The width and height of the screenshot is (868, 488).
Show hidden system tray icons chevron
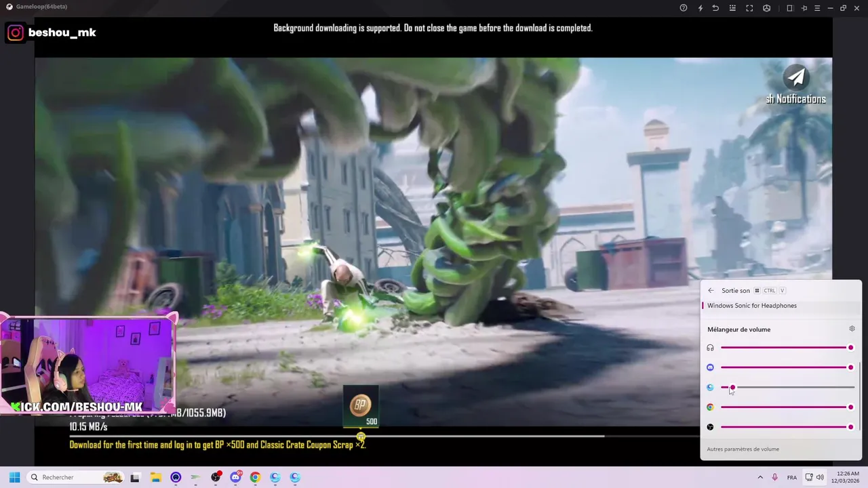click(x=759, y=477)
